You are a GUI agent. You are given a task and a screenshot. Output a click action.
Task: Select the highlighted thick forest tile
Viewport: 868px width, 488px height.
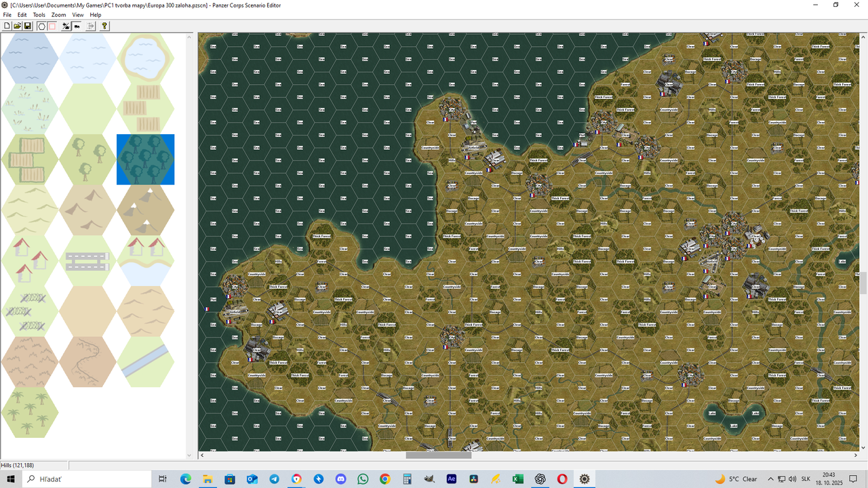coord(145,159)
